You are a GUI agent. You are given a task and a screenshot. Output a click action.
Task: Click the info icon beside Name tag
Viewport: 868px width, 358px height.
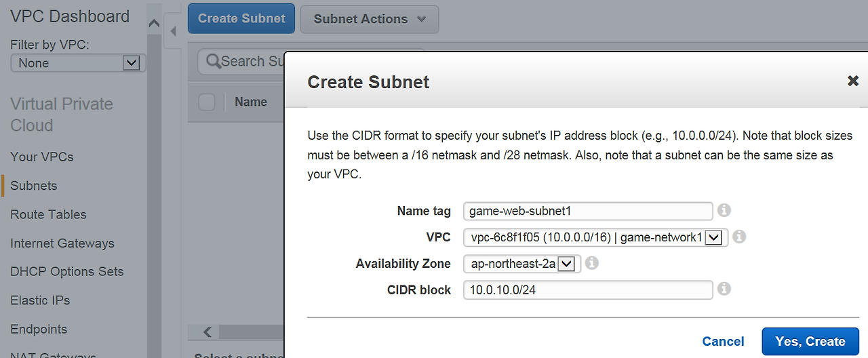click(724, 211)
